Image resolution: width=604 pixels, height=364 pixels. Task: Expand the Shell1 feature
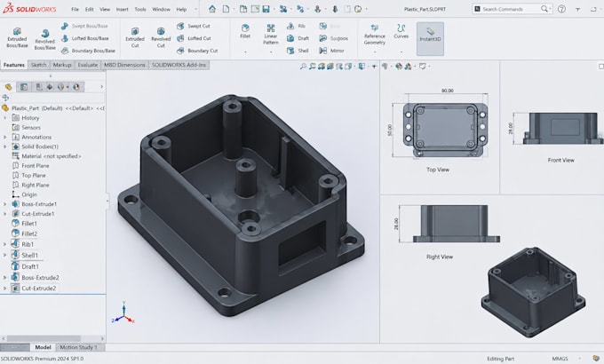click(5, 255)
